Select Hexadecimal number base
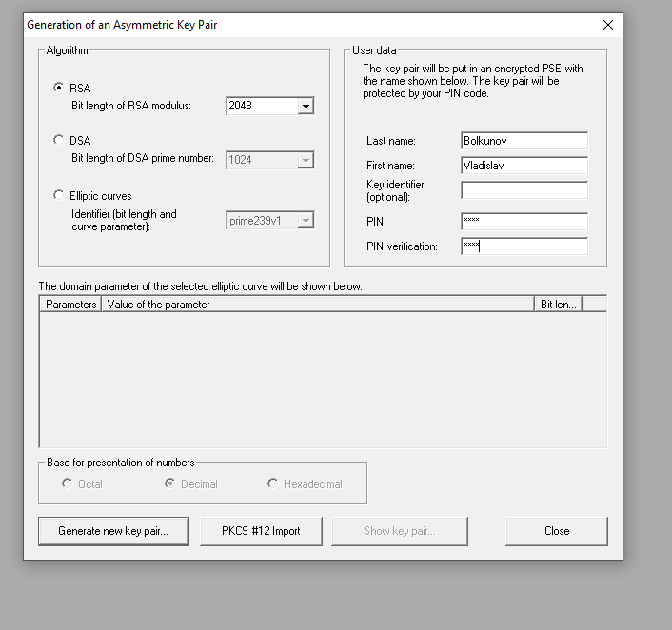The height and width of the screenshot is (630, 672). pos(272,483)
